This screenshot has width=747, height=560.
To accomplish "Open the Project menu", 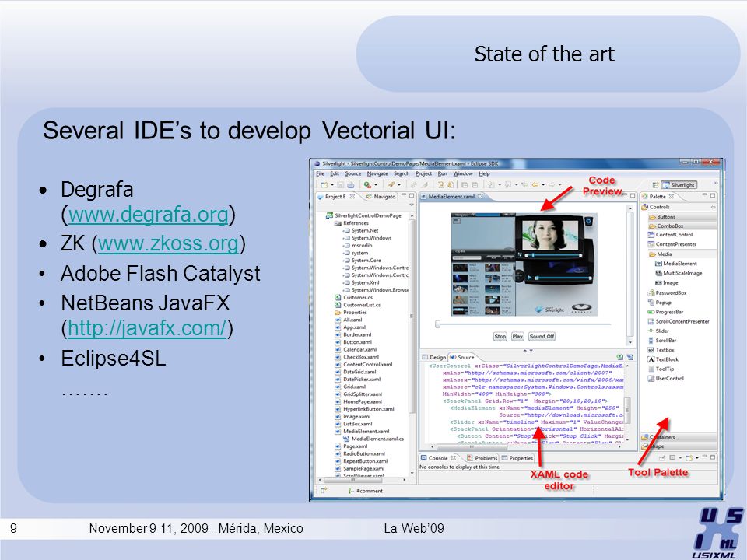I will click(x=423, y=173).
